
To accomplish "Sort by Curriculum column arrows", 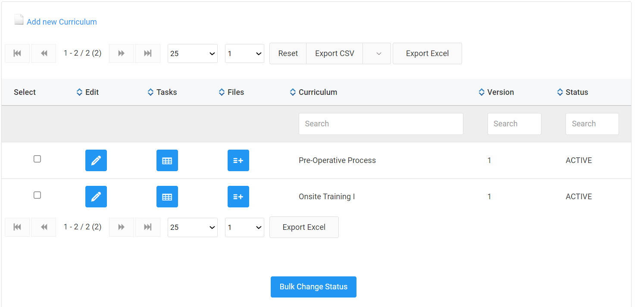I will (x=293, y=92).
